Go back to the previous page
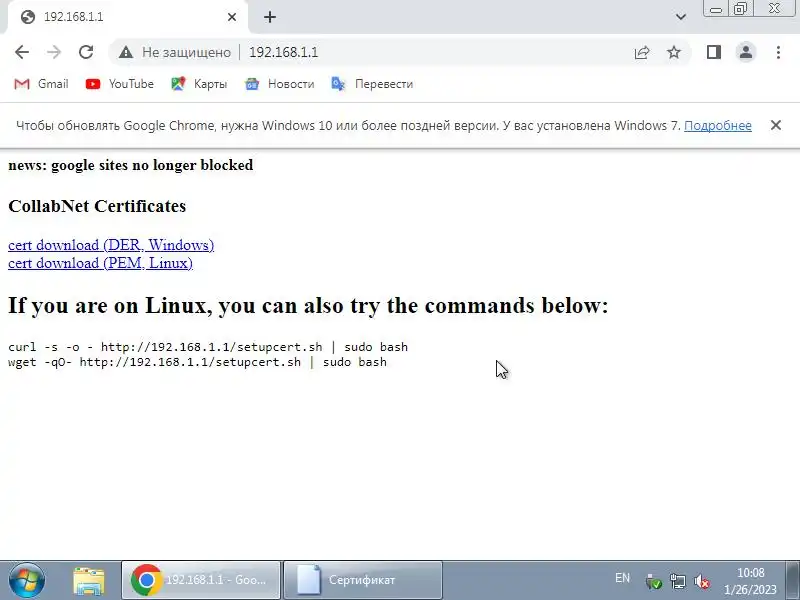Screen dimensions: 800x600 pos(22,52)
